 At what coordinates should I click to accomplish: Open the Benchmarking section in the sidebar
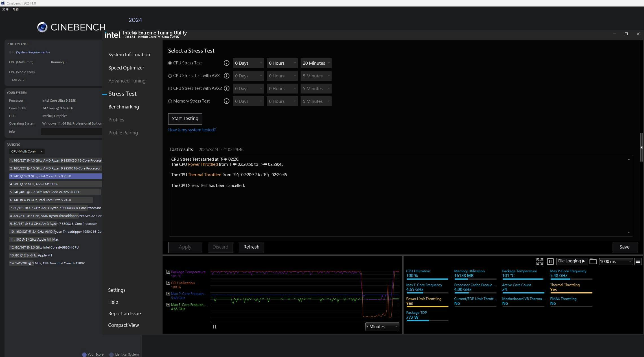tap(124, 107)
